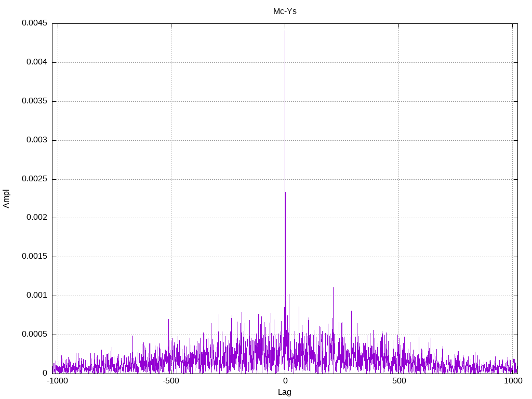Click the -500 x-axis tick label
Image resolution: width=532 pixels, height=399 pixels.
point(171,381)
